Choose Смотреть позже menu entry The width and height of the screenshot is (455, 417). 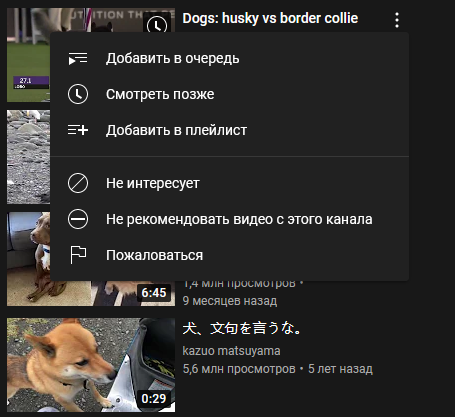[x=230, y=94]
